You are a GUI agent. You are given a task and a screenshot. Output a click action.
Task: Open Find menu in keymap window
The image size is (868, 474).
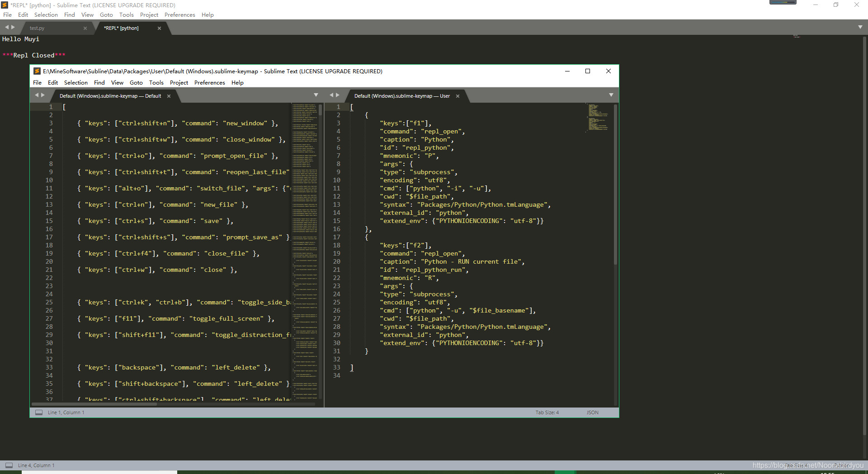click(x=99, y=83)
